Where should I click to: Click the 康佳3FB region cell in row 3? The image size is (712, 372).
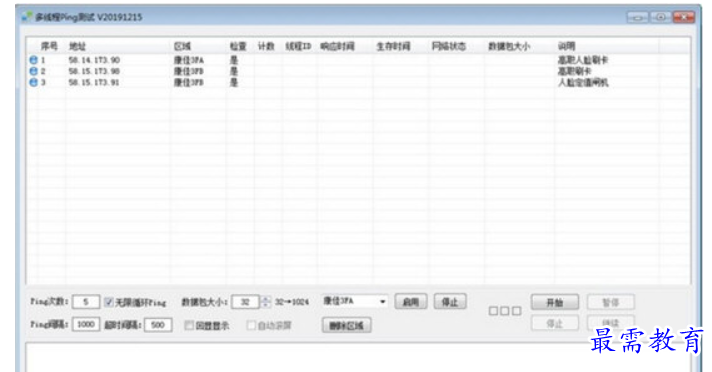[189, 82]
